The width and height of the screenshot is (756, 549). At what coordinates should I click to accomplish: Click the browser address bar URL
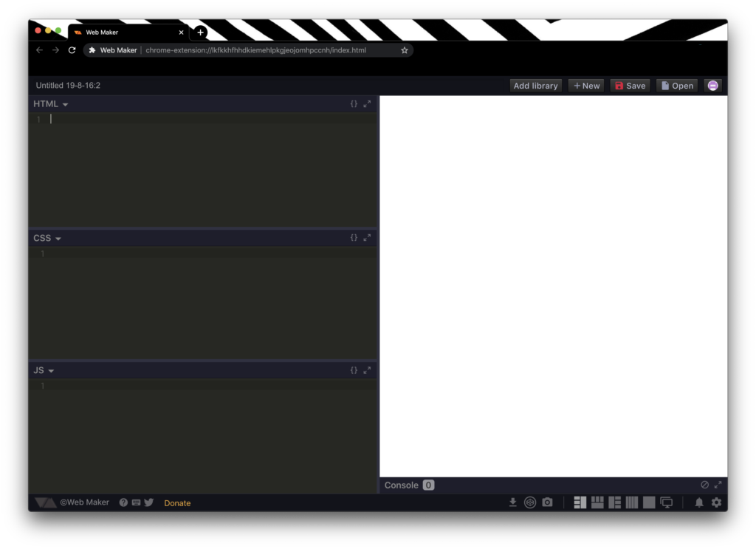[256, 50]
